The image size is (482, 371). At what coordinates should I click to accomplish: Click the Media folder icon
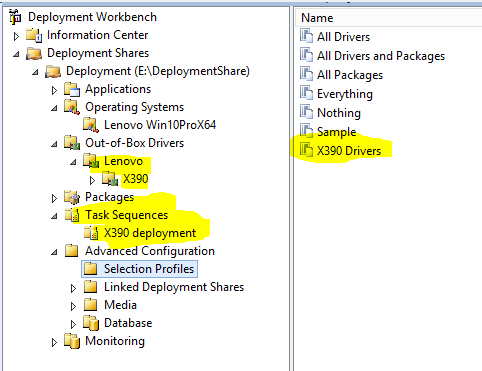[x=90, y=305]
